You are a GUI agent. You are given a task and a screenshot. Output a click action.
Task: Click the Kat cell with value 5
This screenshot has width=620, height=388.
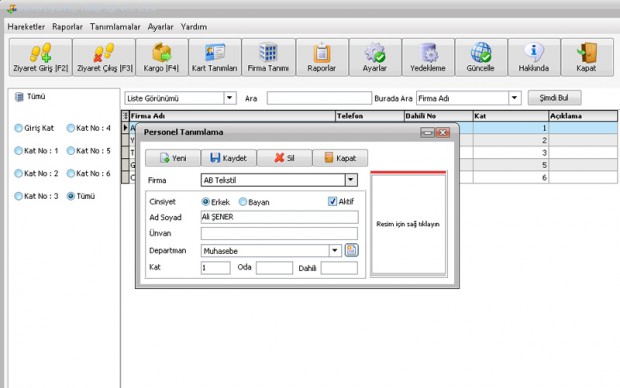tap(511, 165)
